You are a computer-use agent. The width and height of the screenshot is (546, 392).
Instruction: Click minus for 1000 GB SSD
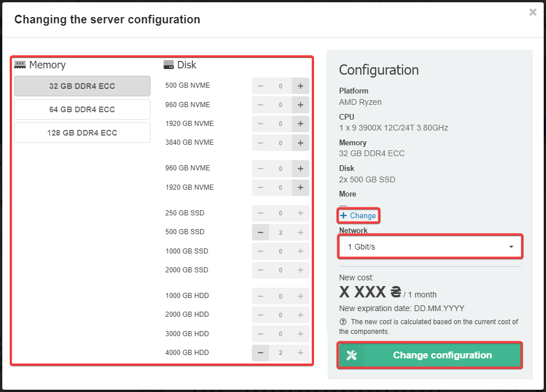pyautogui.click(x=260, y=251)
